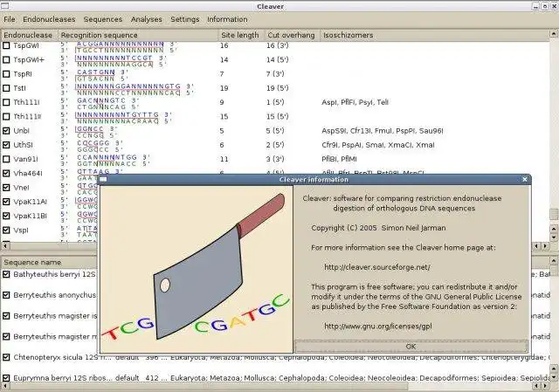
Task: Select the 'Cfr9I, PspAI, SmaI, XmaCI, XmaI' cell
Action: click(x=378, y=145)
